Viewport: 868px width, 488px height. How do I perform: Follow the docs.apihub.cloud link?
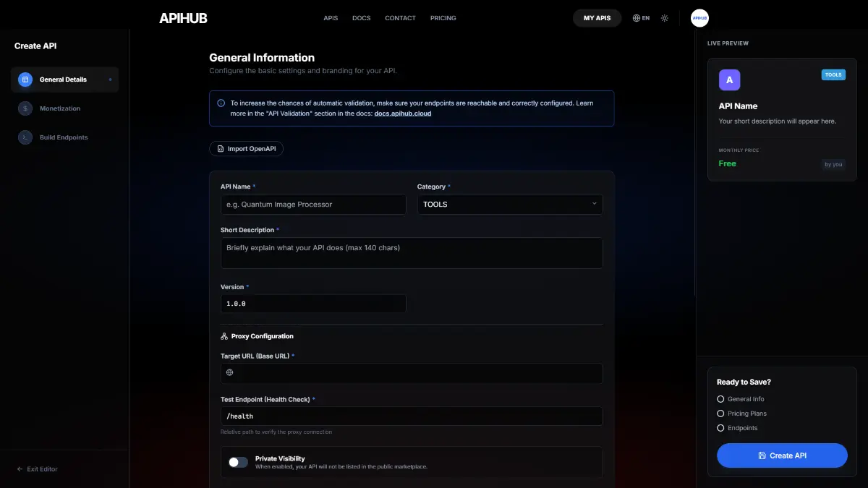click(403, 113)
